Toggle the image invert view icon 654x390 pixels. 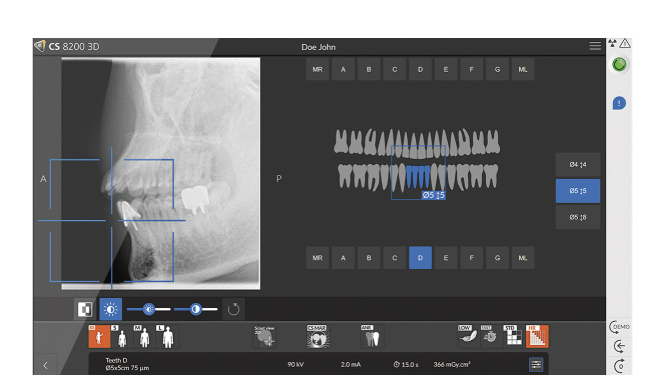[85, 309]
